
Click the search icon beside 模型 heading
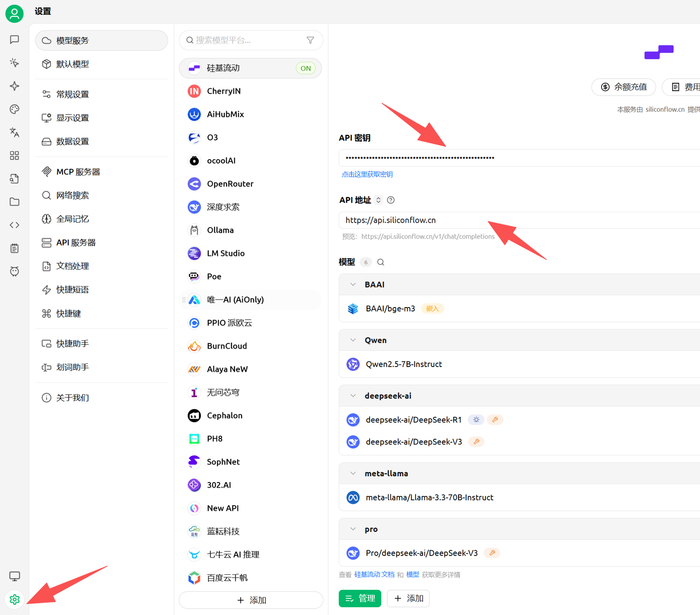click(x=381, y=262)
